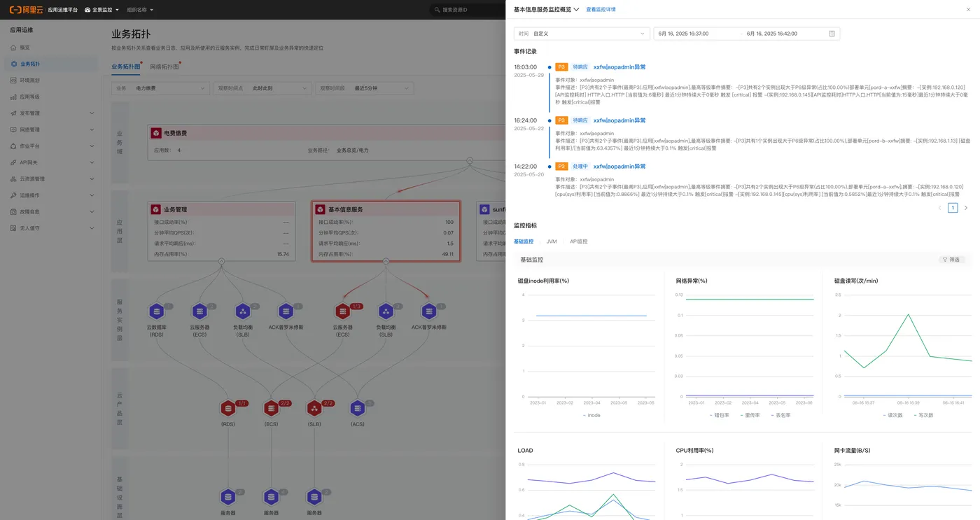Click the 业务拓扑 sidebar icon
The width and height of the screenshot is (980, 520).
pos(14,64)
